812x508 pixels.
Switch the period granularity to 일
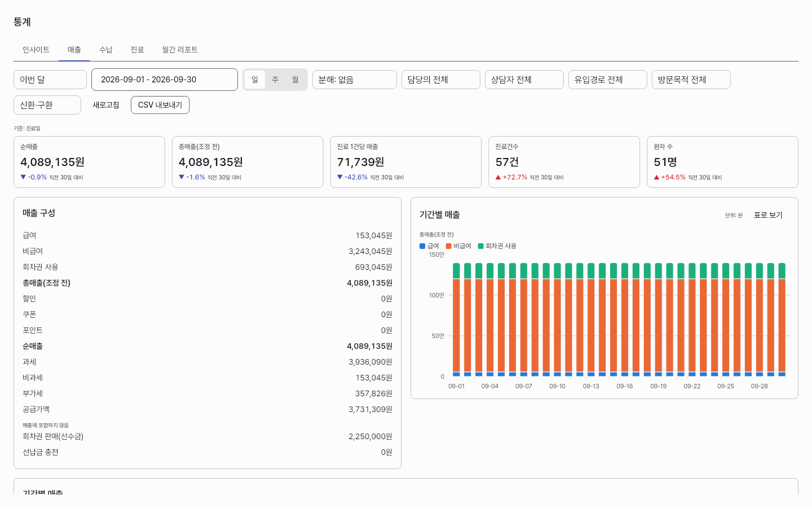(x=255, y=80)
